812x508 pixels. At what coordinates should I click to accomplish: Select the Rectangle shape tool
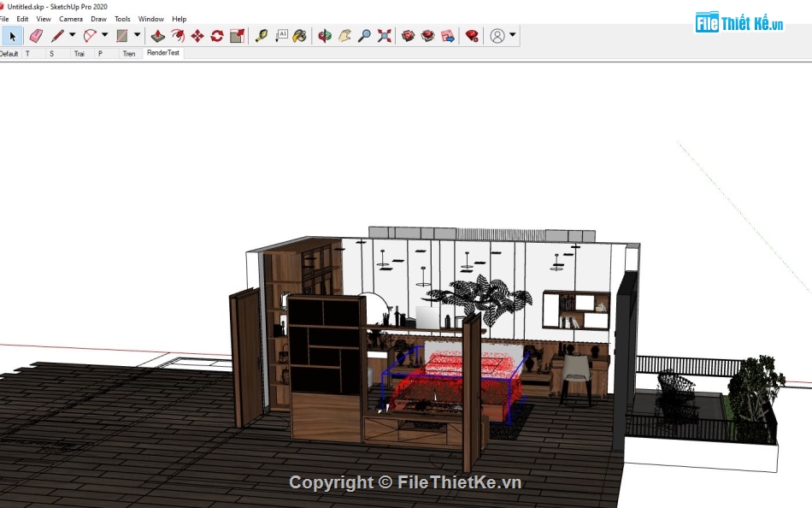point(121,36)
